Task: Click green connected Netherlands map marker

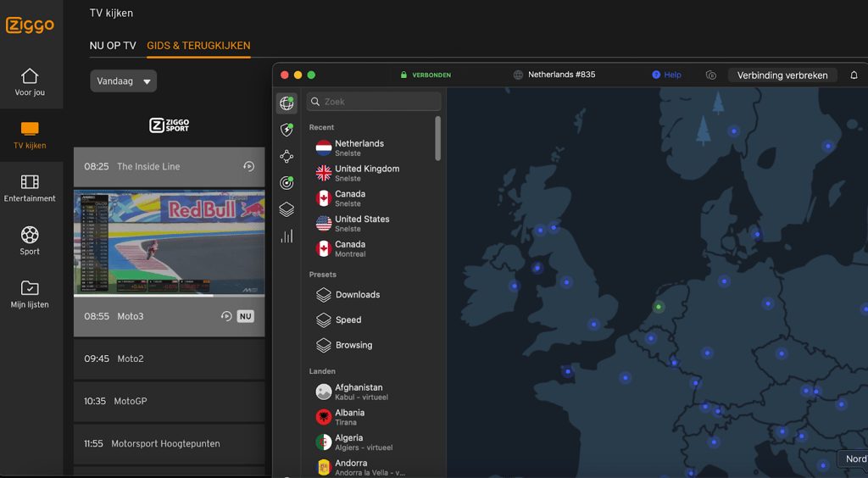Action: pyautogui.click(x=658, y=307)
